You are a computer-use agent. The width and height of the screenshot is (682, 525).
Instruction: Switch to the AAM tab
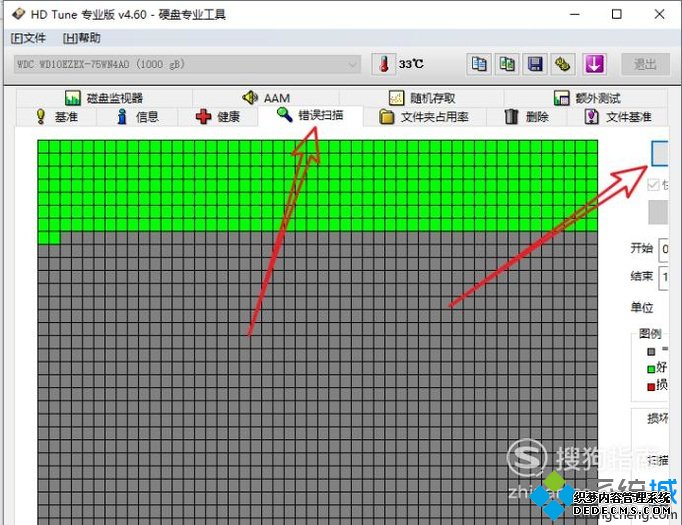[266, 97]
